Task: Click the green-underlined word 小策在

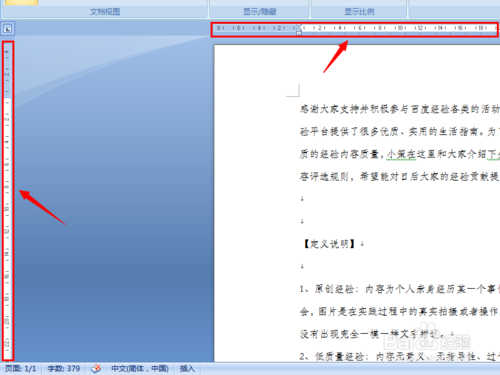Action: coord(401,154)
